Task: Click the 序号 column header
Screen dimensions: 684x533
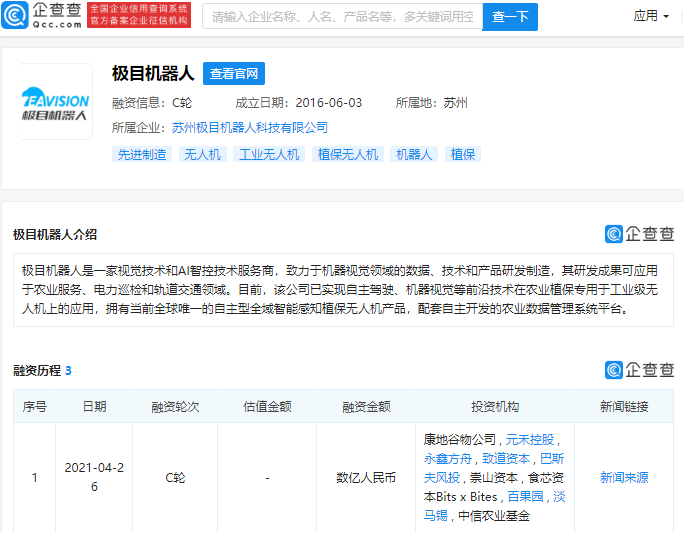Action: click(34, 407)
